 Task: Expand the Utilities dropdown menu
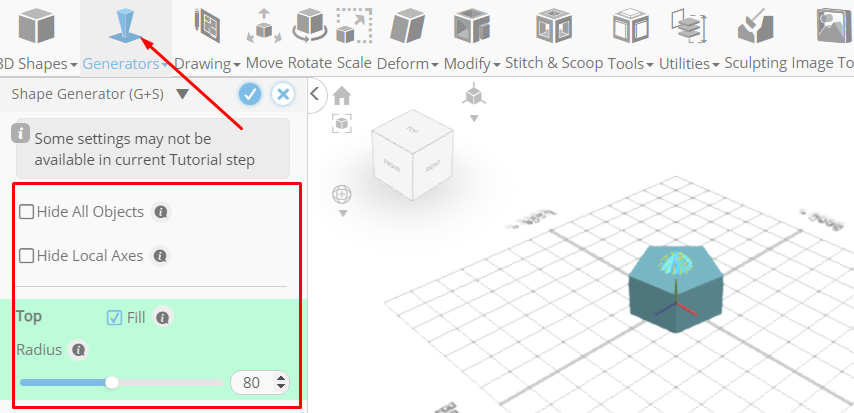pos(715,65)
